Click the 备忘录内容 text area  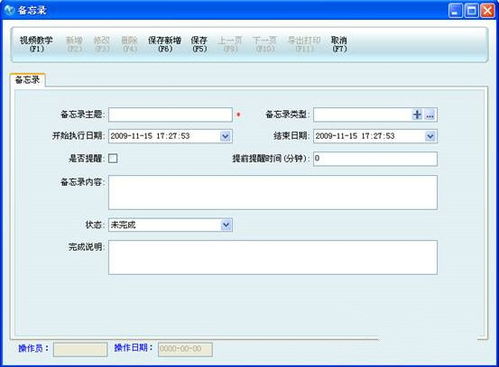tap(273, 192)
